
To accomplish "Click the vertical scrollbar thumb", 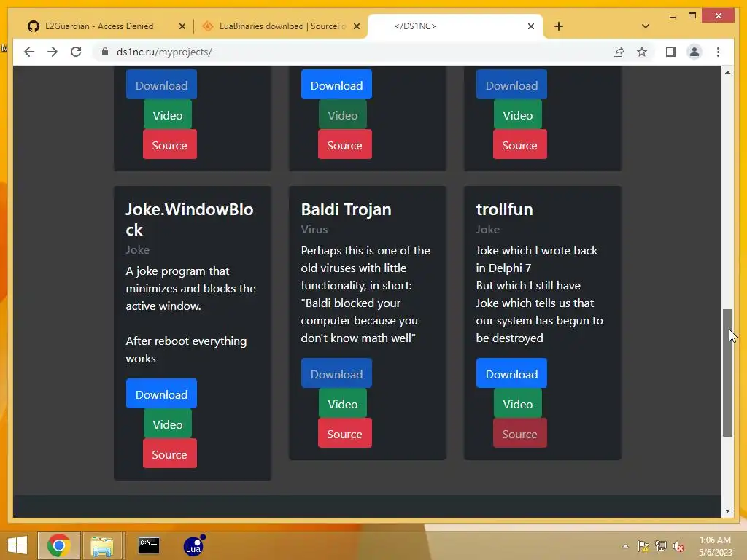I will tap(727, 373).
